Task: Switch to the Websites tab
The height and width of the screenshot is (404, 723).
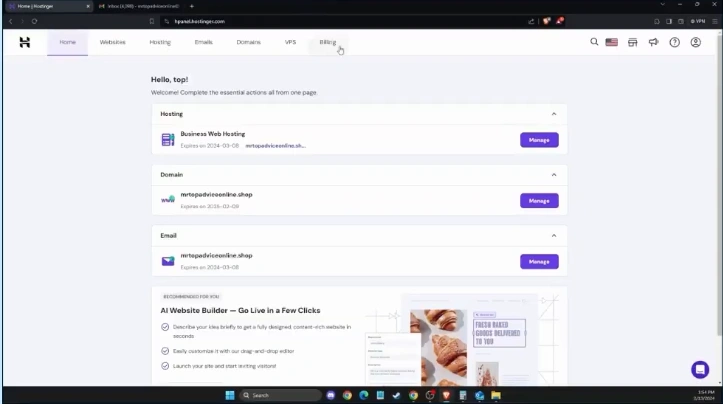Action: [x=112, y=42]
